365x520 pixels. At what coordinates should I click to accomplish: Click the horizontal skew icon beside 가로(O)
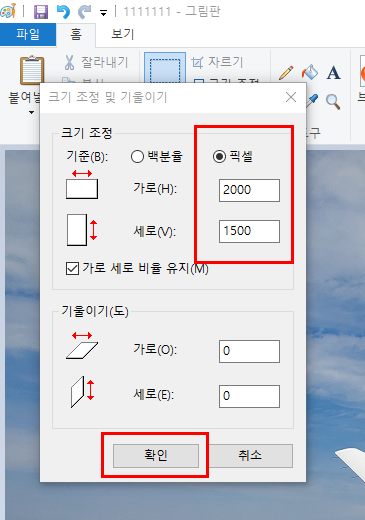82,345
